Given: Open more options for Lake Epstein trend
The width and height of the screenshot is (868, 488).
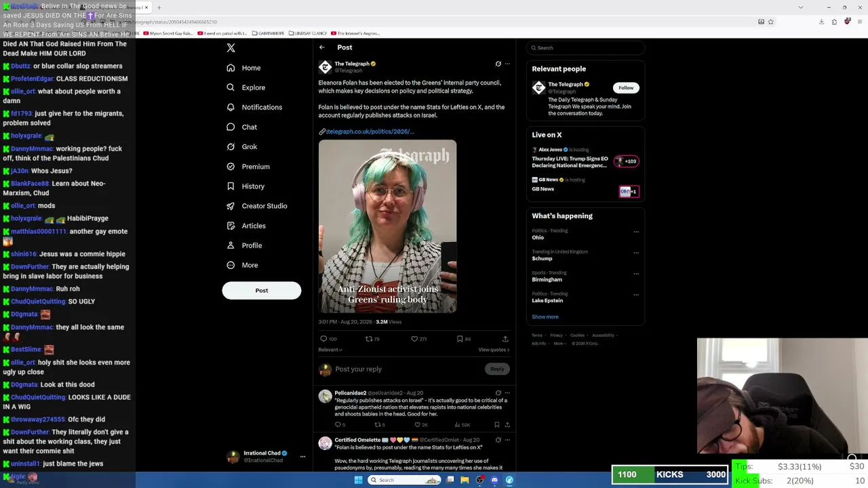Looking at the screenshot, I should (636, 295).
